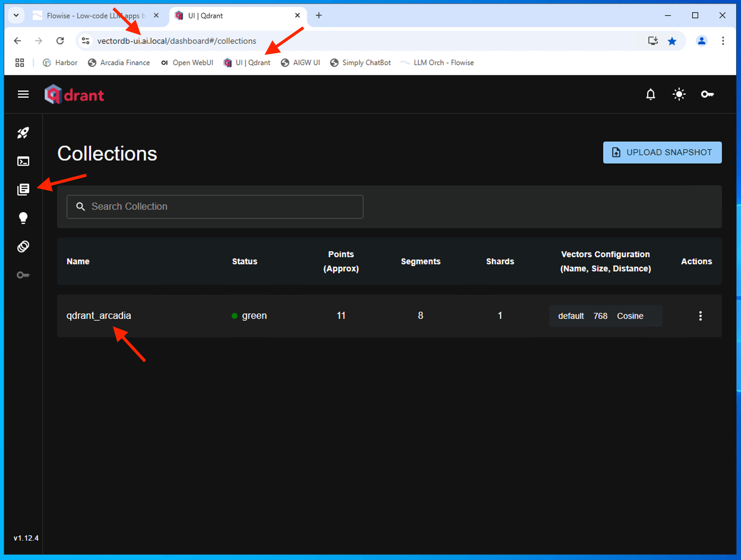Click the Search Collection field
This screenshot has width=741, height=560.
tap(215, 206)
